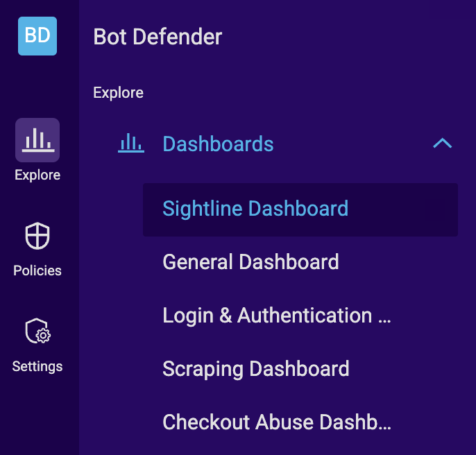Open the Scraping Dashboard

256,369
